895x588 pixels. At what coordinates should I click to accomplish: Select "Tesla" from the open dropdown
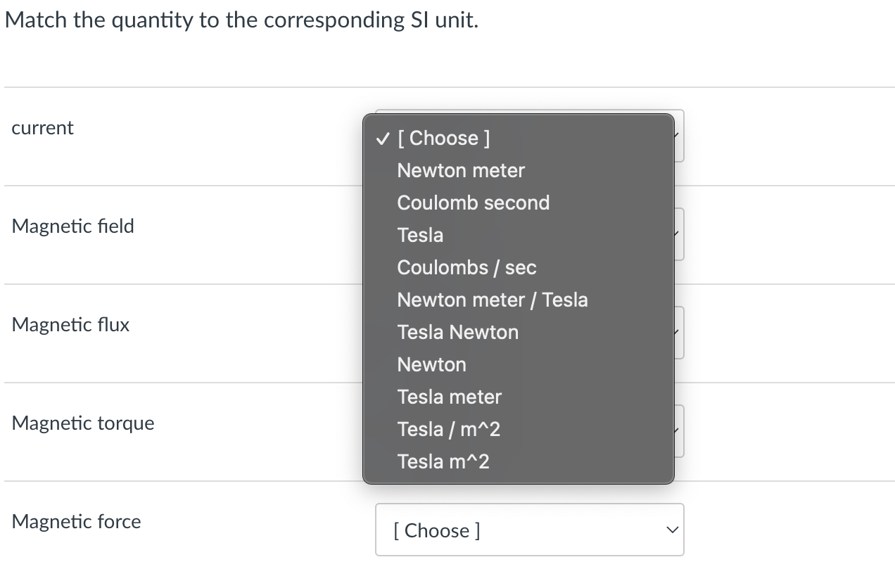420,235
